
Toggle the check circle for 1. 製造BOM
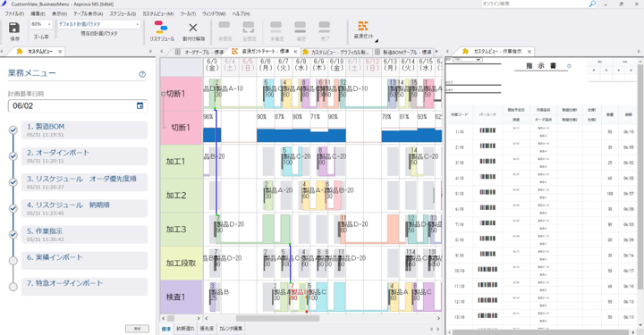point(13,130)
